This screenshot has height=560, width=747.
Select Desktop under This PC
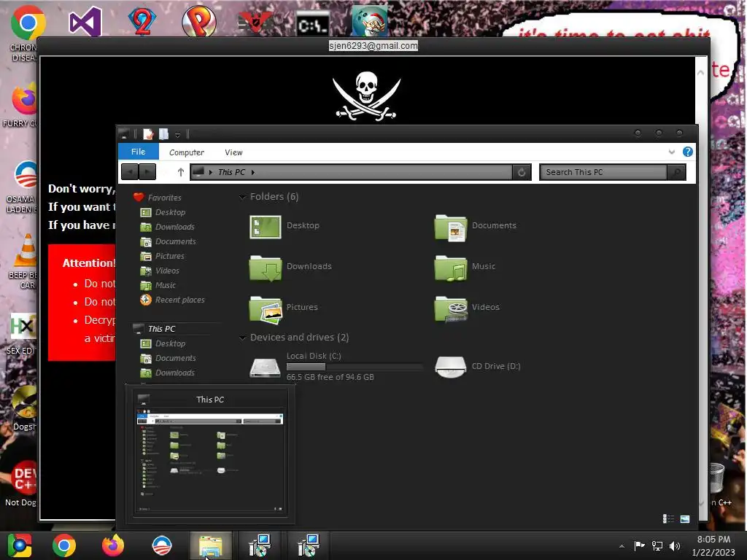(x=163, y=344)
